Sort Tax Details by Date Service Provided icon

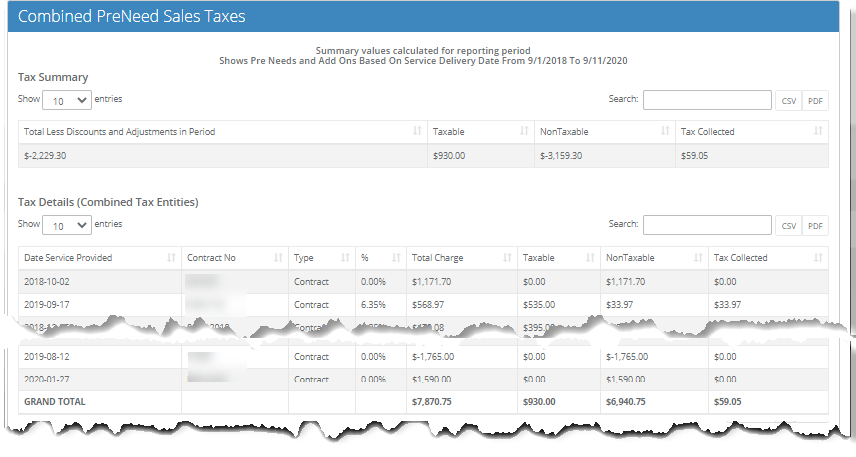171,258
